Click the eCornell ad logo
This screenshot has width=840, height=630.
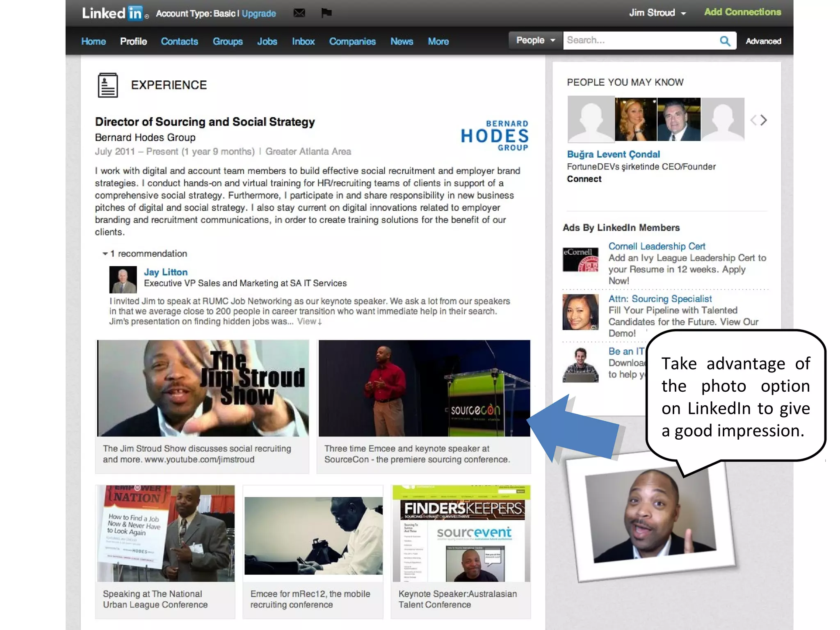[x=580, y=260]
